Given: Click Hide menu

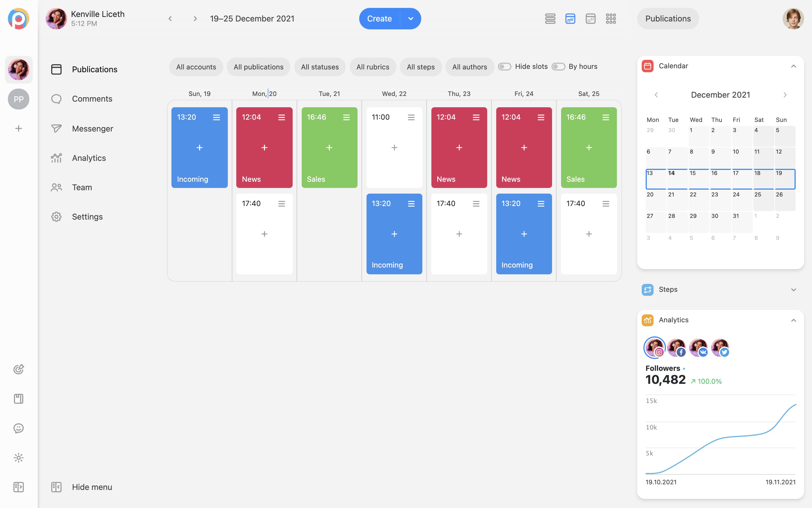Looking at the screenshot, I should tap(81, 487).
